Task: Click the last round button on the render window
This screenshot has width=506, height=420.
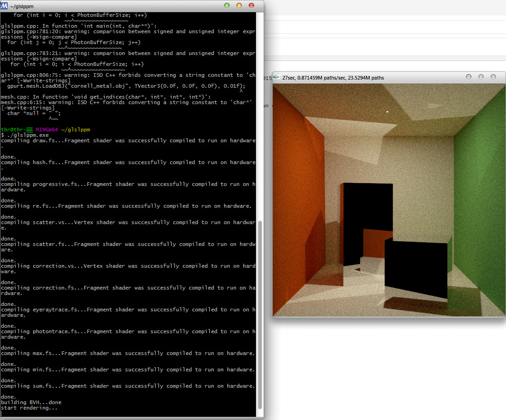Action: pyautogui.click(x=493, y=77)
